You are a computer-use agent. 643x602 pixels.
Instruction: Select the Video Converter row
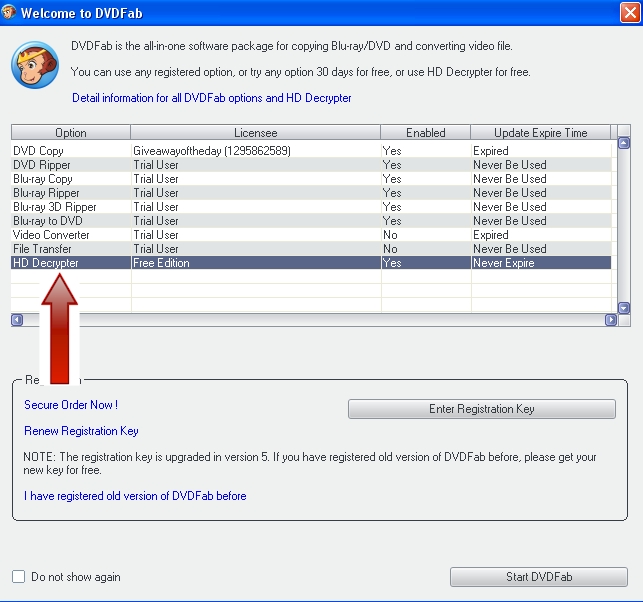click(311, 235)
